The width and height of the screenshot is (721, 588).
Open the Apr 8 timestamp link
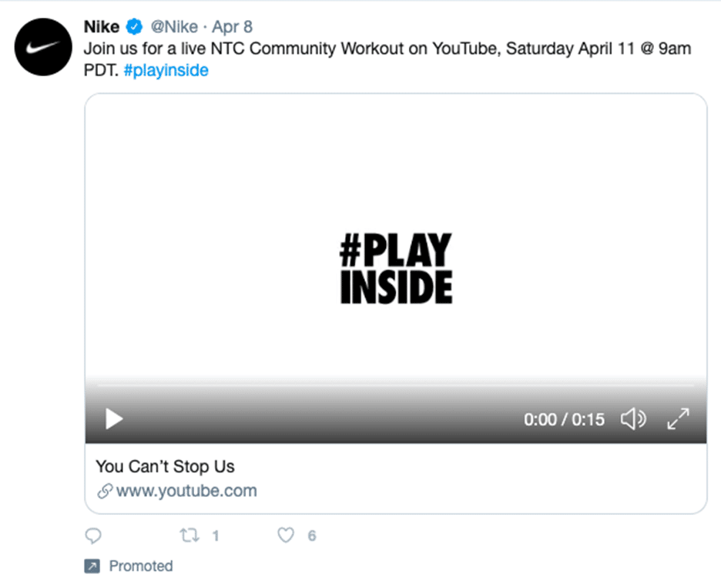tap(232, 27)
